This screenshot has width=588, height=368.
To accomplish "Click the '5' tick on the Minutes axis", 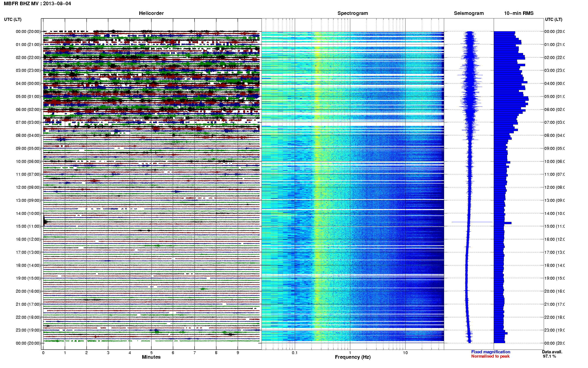I will pos(151,353).
